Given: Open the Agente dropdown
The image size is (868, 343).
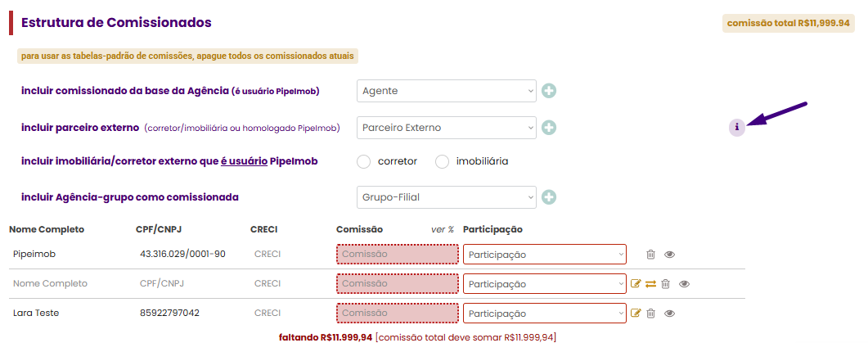Looking at the screenshot, I should [x=447, y=91].
